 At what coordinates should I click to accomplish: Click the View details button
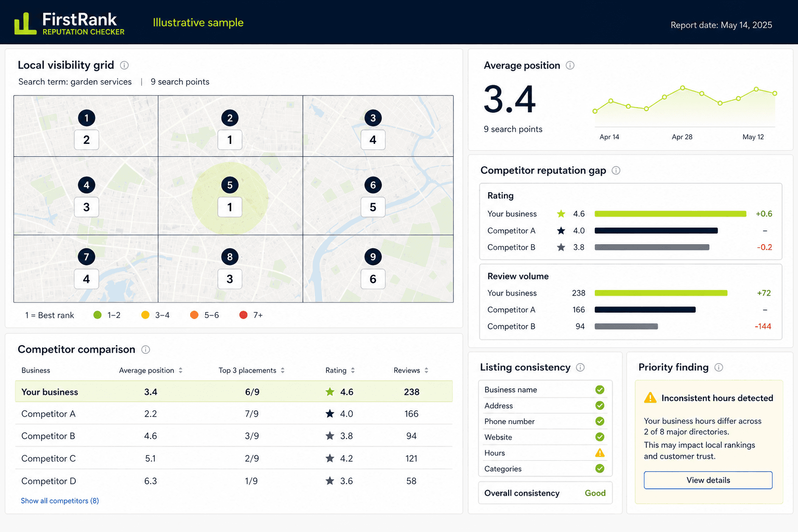(x=708, y=480)
